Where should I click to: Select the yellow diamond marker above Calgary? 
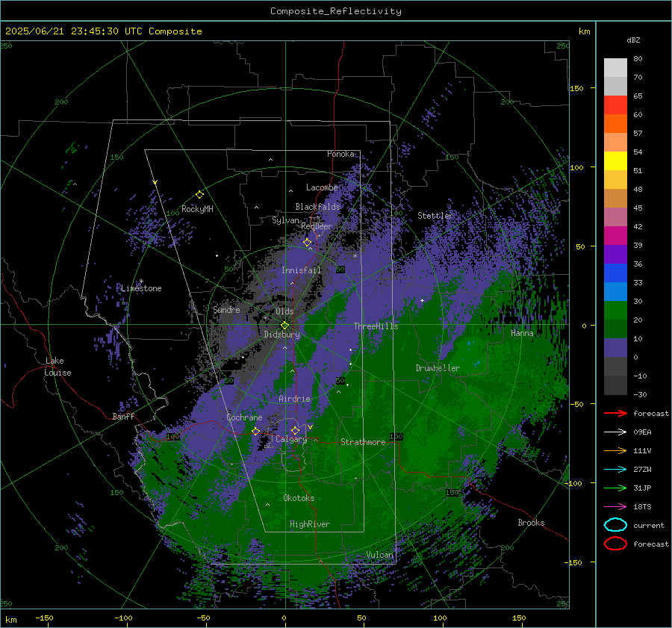click(295, 430)
